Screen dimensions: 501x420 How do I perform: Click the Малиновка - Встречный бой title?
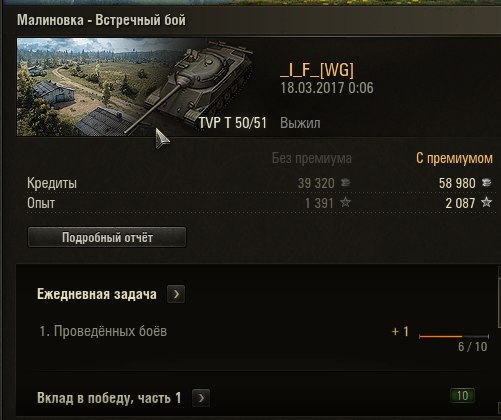(x=101, y=20)
